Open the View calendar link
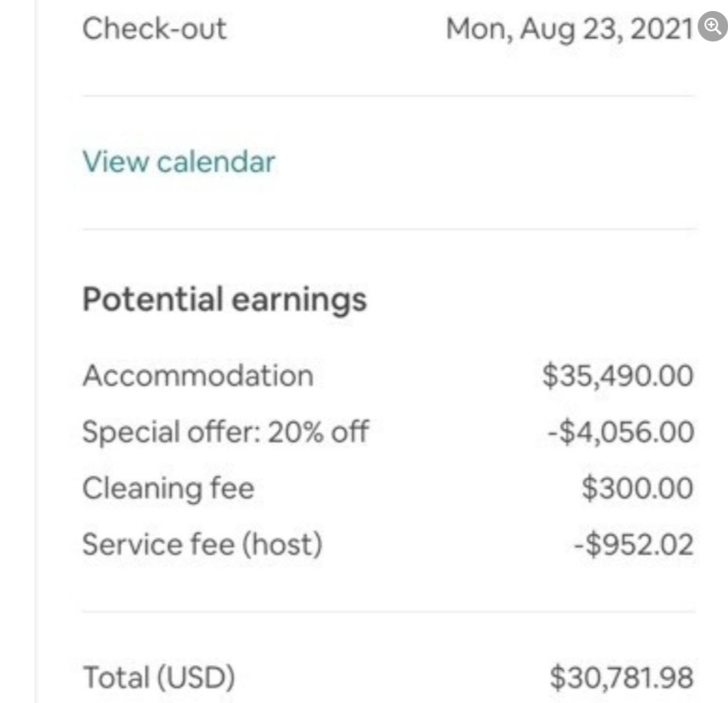The height and width of the screenshot is (703, 728). pyautogui.click(x=178, y=161)
